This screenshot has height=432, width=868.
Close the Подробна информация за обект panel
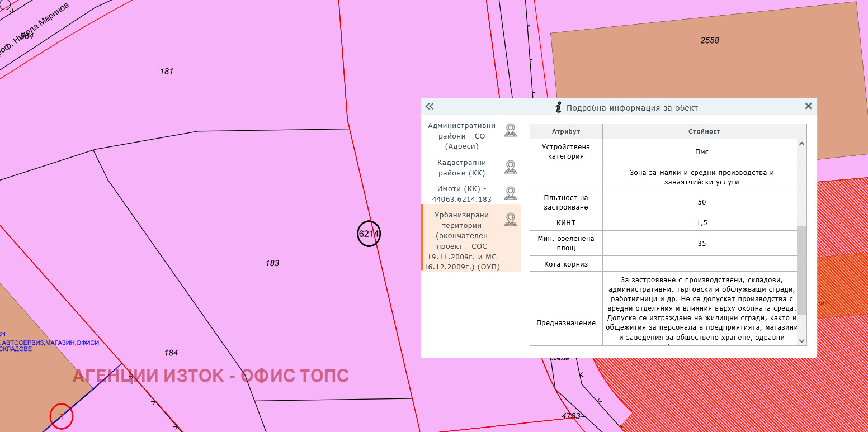(x=808, y=106)
